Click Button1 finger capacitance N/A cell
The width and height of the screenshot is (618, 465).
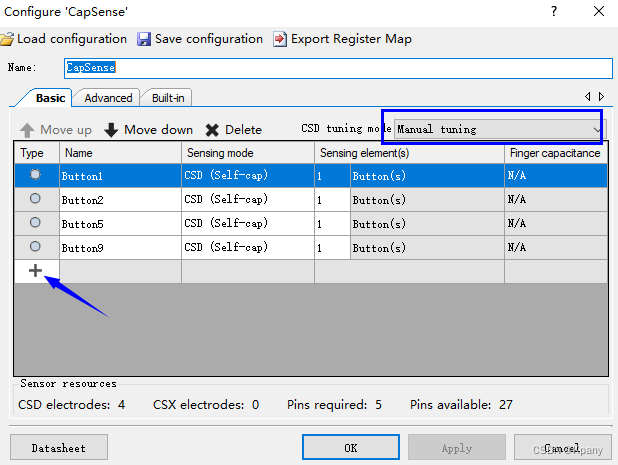[x=556, y=175]
